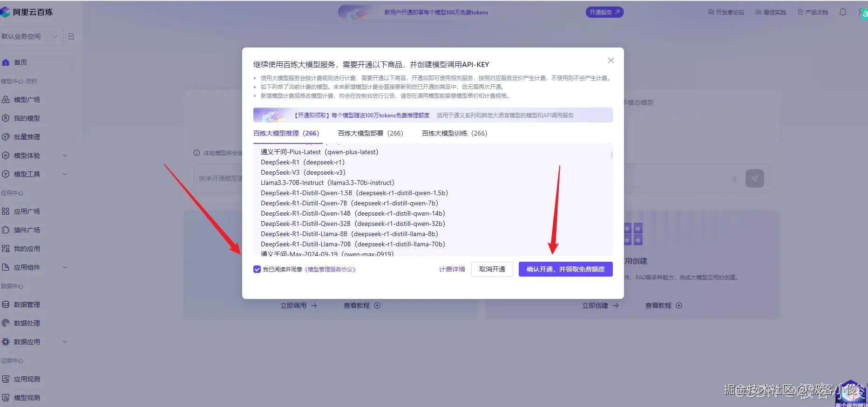Image resolution: width=868 pixels, height=407 pixels.
Task: Expand the 数据应用 submenu chevron
Action: (65, 342)
